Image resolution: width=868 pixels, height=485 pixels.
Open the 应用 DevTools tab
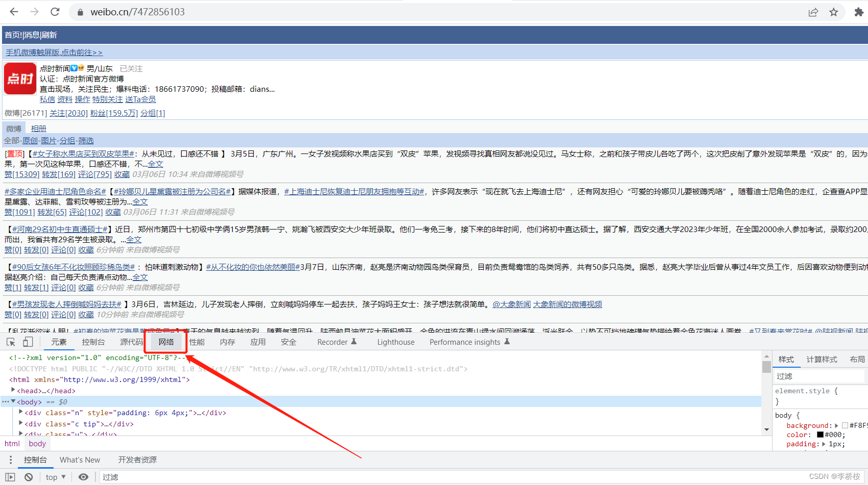point(258,342)
